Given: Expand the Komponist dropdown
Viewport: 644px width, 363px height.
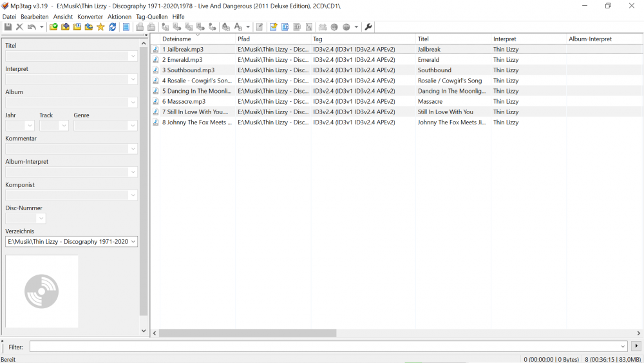Looking at the screenshot, I should point(133,195).
